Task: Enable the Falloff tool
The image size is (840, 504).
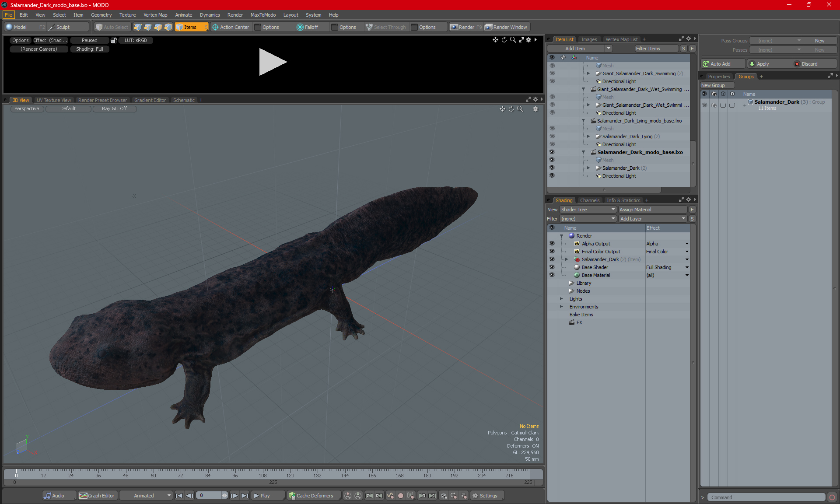Action: (x=308, y=27)
